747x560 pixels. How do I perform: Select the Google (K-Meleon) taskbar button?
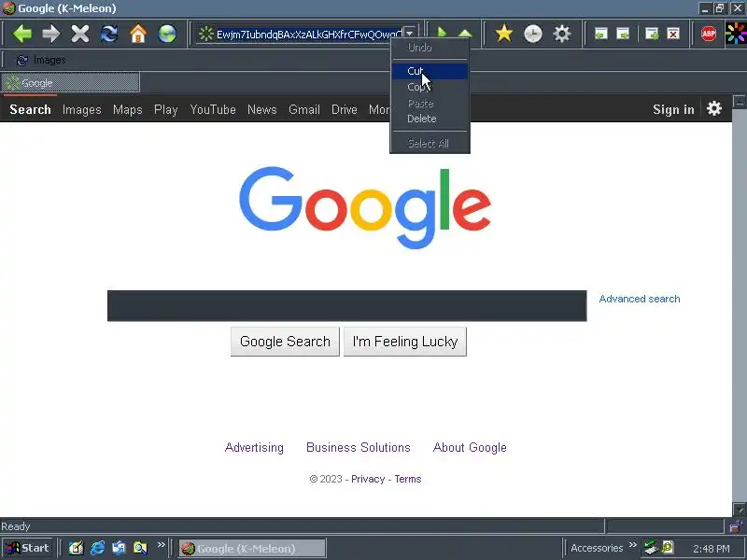(x=252, y=548)
